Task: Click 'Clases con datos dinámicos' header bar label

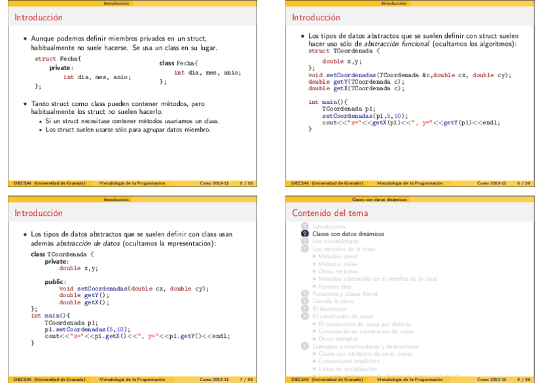Action: (379, 200)
